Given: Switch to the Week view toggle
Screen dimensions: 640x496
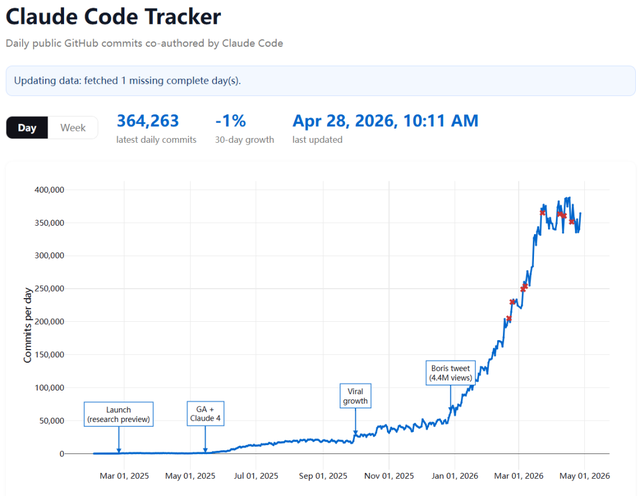Looking at the screenshot, I should (x=73, y=128).
